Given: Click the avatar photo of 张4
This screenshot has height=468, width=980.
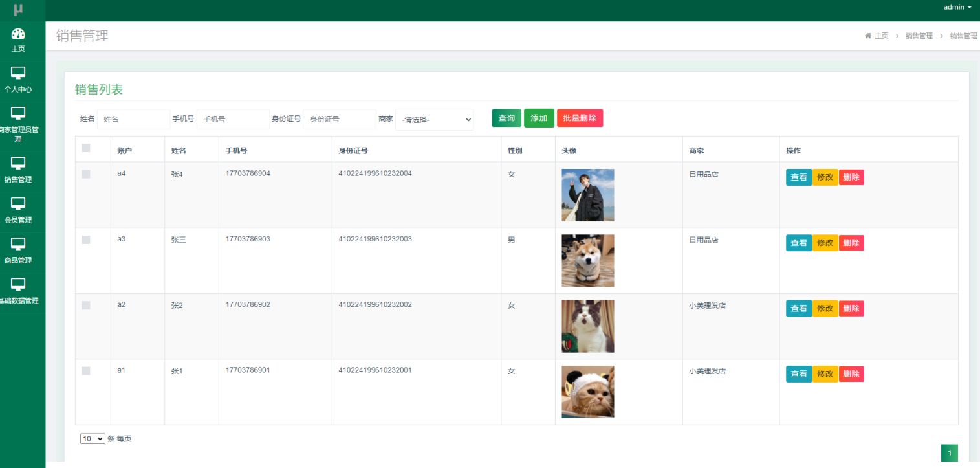Looking at the screenshot, I should tap(587, 195).
